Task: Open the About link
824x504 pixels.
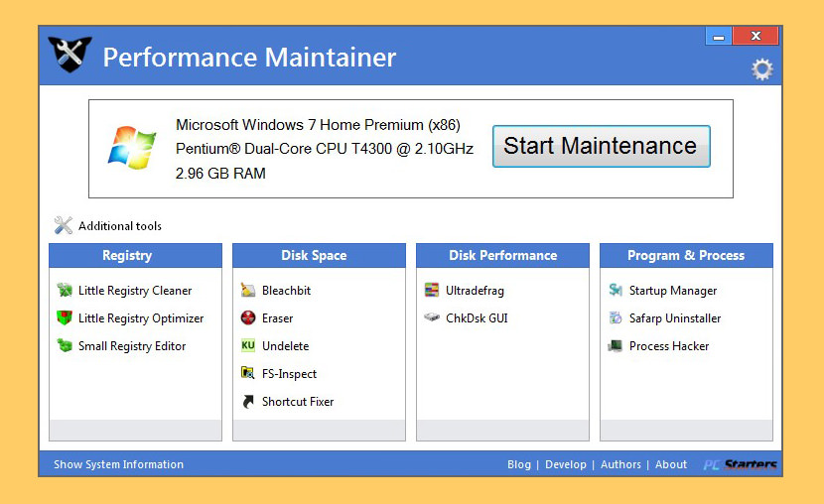Action: click(671, 464)
